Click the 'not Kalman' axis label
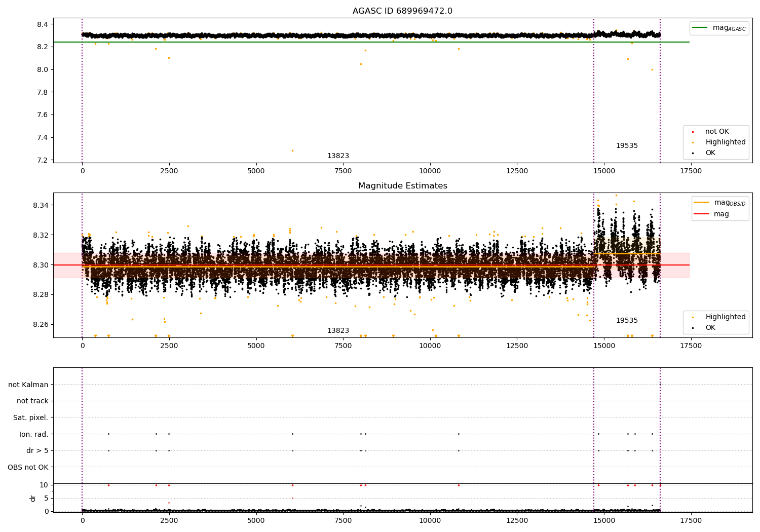The width and height of the screenshot is (760, 532). 28,385
